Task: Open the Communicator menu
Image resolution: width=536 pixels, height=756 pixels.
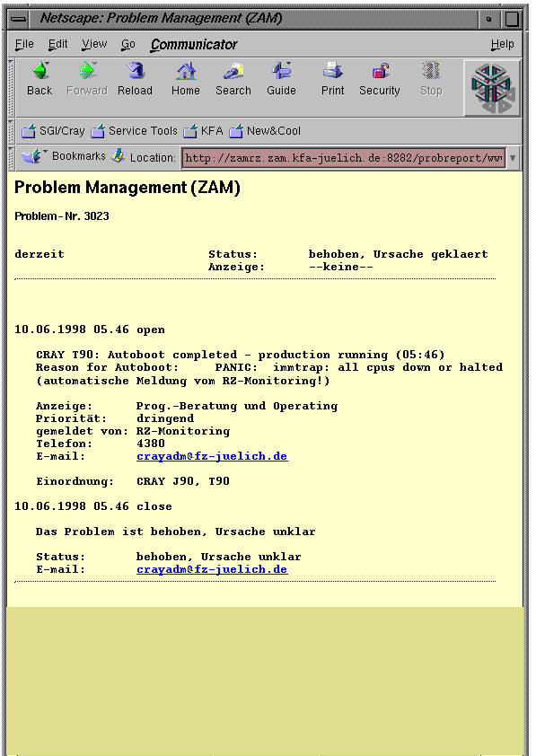Action: coord(194,44)
